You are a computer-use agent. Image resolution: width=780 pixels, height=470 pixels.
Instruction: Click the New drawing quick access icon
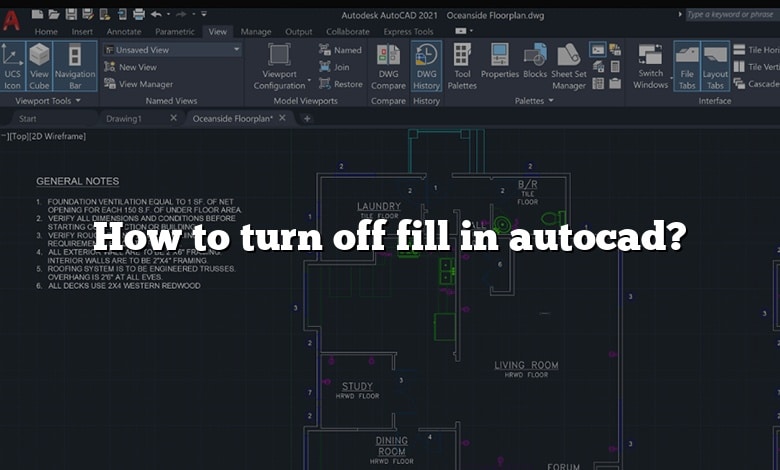pyautogui.click(x=37, y=14)
